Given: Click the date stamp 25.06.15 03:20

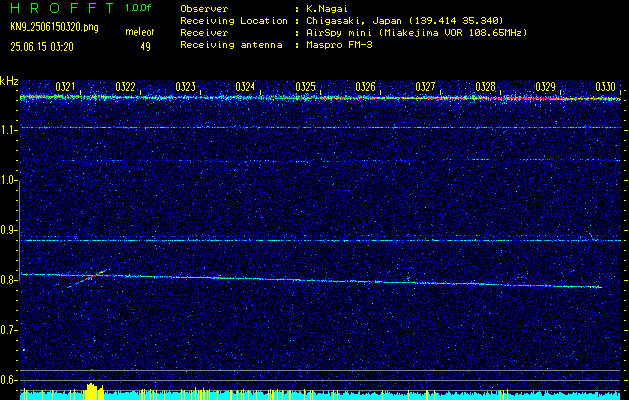Looking at the screenshot, I should (42, 47).
